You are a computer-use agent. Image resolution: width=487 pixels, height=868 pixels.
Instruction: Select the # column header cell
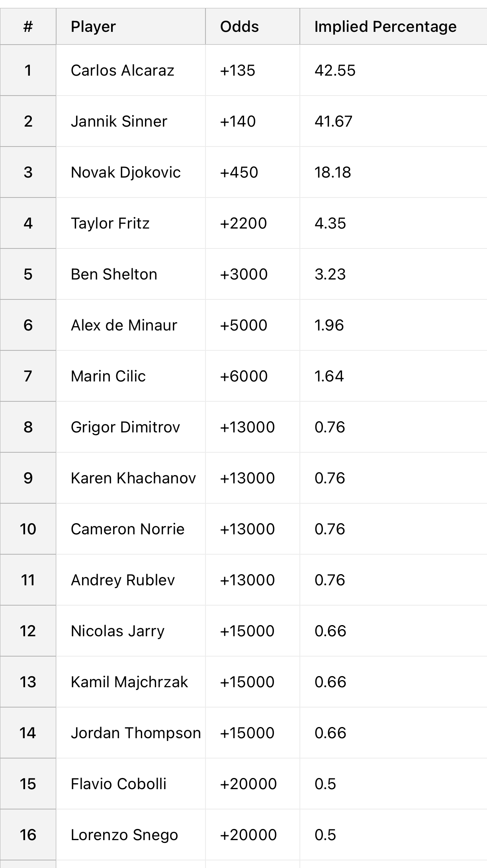28,26
